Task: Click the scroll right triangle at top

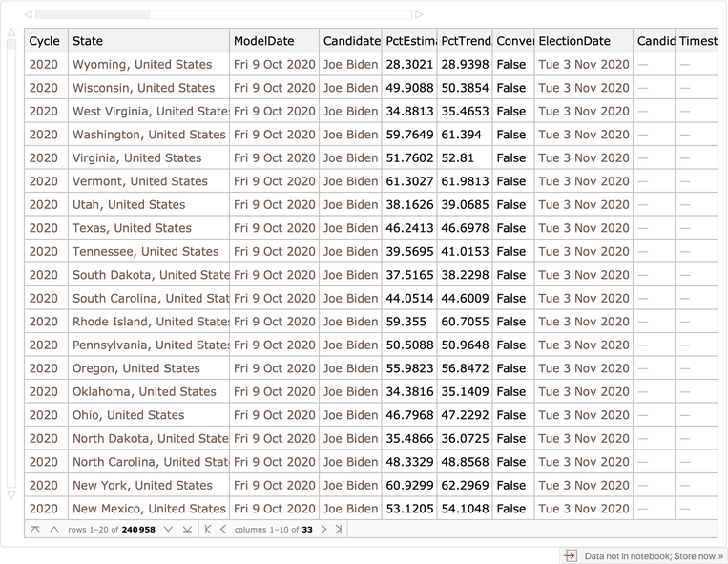Action: click(419, 15)
